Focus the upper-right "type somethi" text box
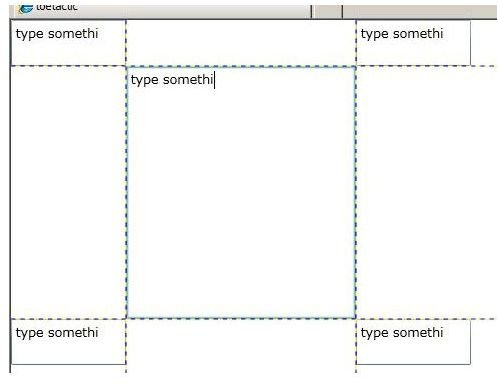Screen dimensions: 498x385 [413, 43]
